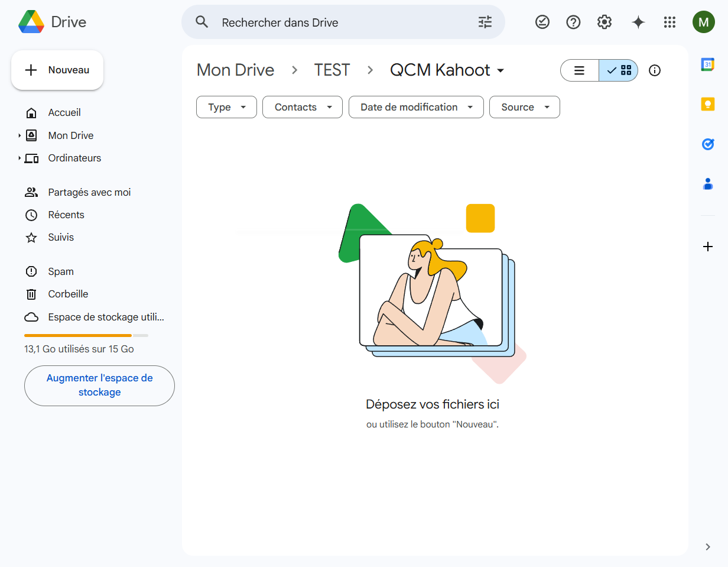Click the search magnifier icon
728x567 pixels.
(x=202, y=22)
